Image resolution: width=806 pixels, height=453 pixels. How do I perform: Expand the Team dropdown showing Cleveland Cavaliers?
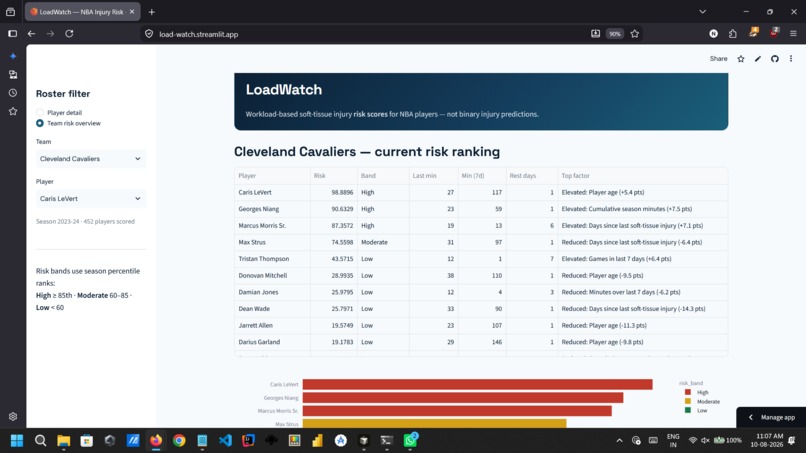[90, 159]
